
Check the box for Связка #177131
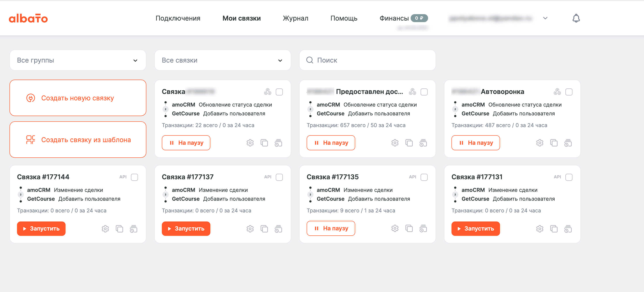[569, 177]
